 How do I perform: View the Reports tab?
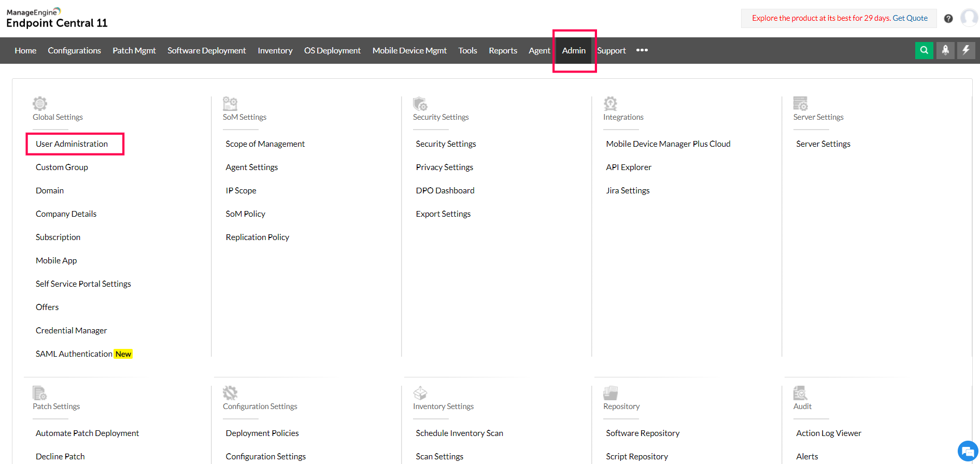503,50
